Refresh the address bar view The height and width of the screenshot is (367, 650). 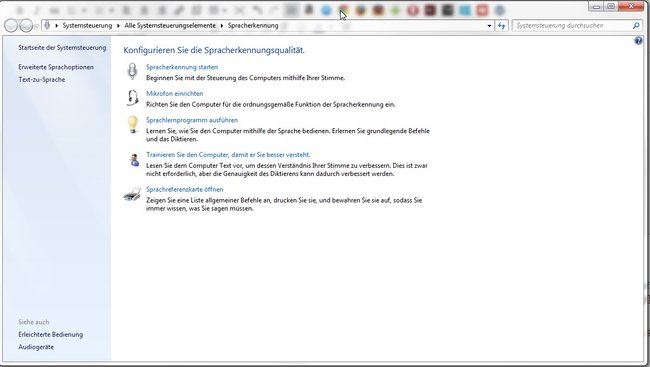pos(502,26)
